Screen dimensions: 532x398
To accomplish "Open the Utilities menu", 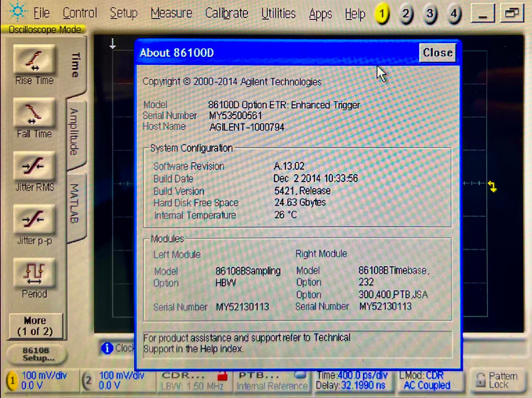I will [x=278, y=13].
